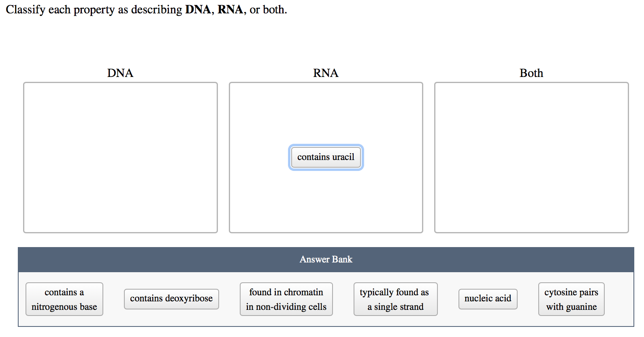644x337 pixels.
Task: Click the "contains deoxyribose" answer tile
Action: click(x=171, y=299)
